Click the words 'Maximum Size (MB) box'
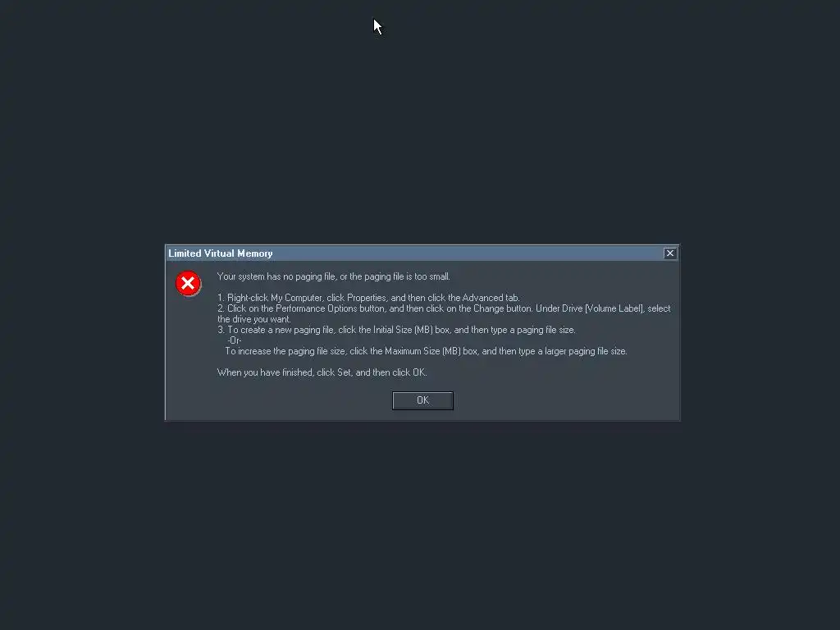This screenshot has width=840, height=630. pos(431,351)
